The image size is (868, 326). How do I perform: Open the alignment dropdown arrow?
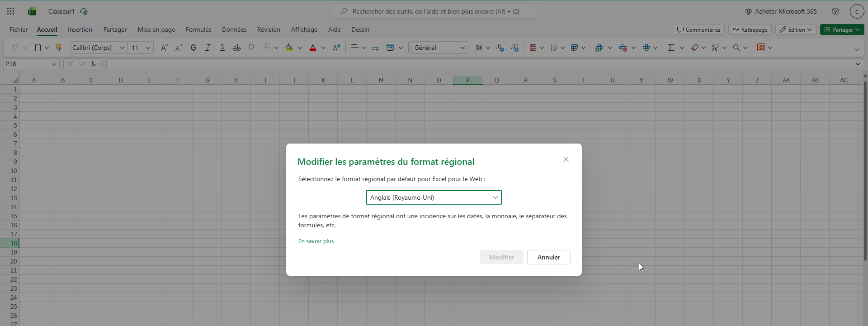point(363,48)
